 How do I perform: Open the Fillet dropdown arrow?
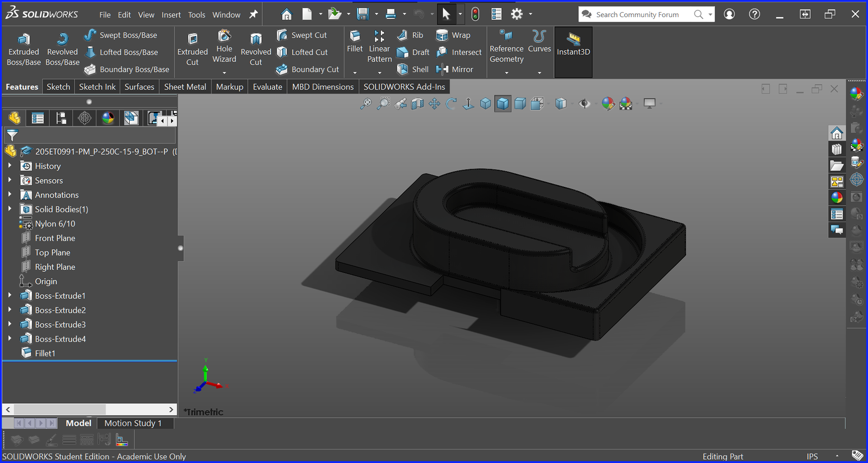pyautogui.click(x=355, y=73)
